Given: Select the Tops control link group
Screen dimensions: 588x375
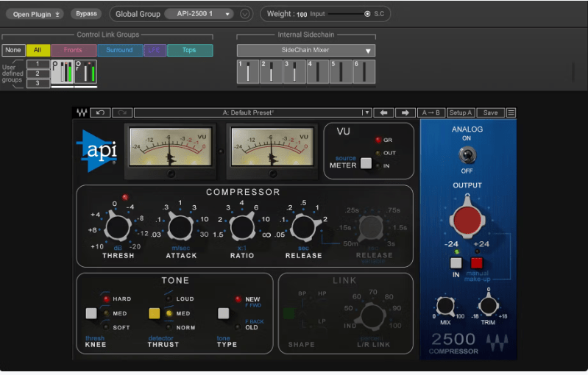Looking at the screenshot, I should click(x=190, y=50).
